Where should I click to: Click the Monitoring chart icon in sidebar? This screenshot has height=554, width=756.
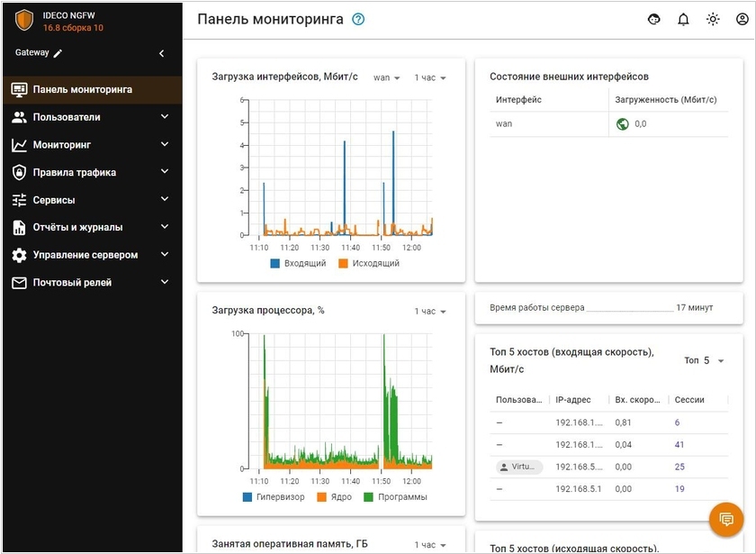pyautogui.click(x=19, y=145)
